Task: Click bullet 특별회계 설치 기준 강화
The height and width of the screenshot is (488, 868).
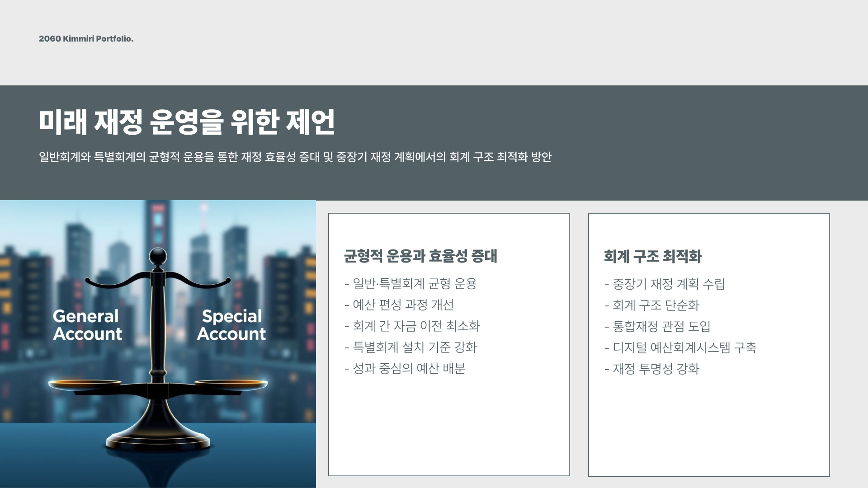Action: coord(410,347)
